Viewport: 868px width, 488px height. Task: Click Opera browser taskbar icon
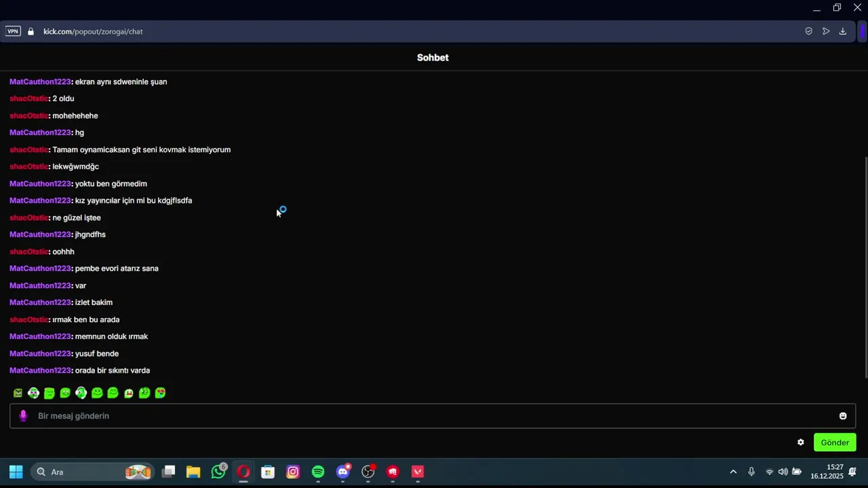243,472
